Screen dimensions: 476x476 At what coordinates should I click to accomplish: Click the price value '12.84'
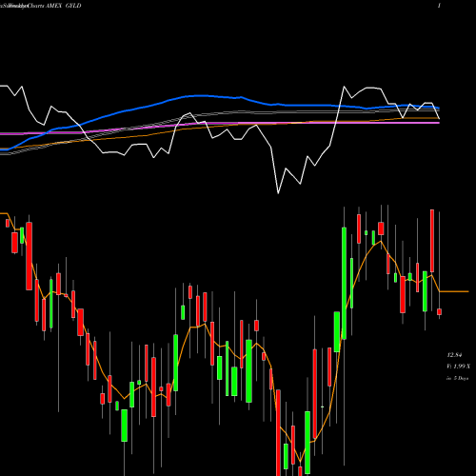point(454,355)
